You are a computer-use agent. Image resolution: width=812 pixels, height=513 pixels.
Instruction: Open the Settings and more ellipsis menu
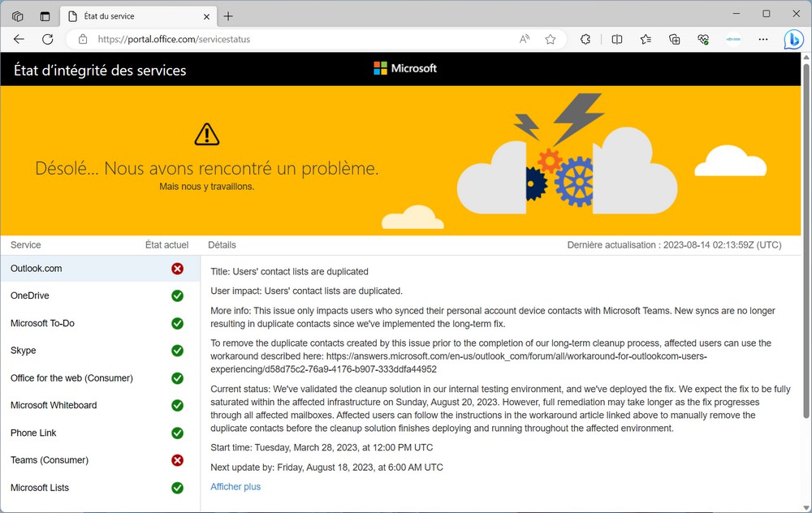[762, 39]
